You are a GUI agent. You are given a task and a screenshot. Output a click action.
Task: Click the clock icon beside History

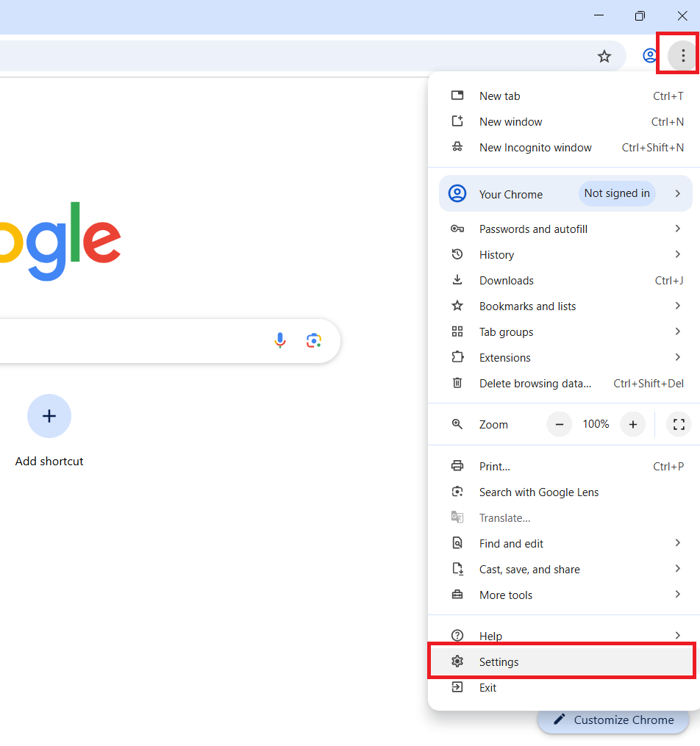point(457,254)
